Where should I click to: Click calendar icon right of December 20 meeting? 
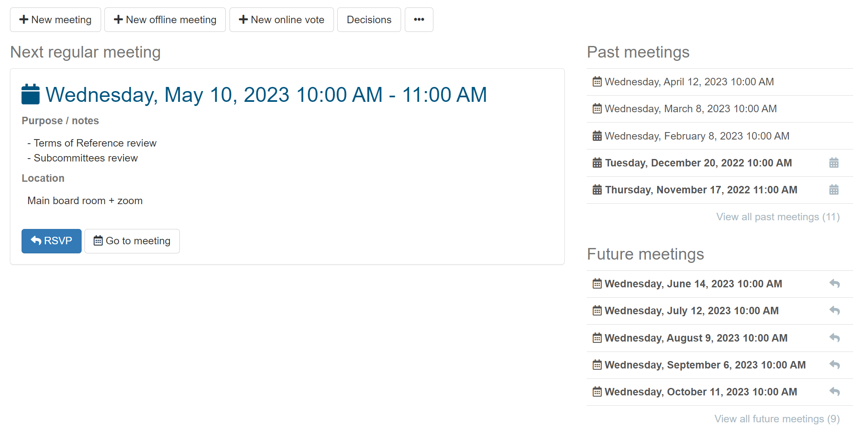tap(834, 163)
